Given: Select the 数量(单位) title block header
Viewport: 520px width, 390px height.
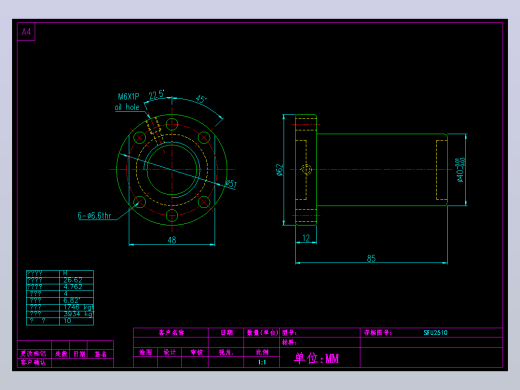Looking at the screenshot, I should (x=262, y=332).
